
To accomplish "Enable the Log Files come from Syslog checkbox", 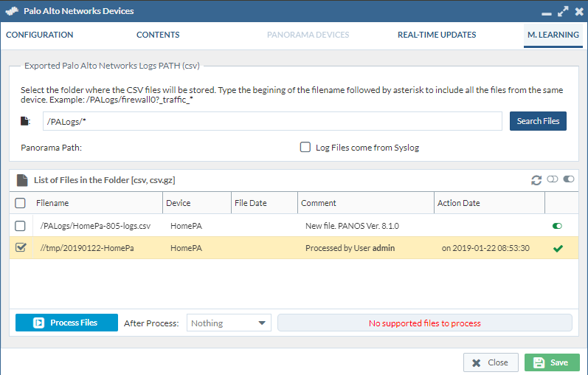I will tap(305, 148).
